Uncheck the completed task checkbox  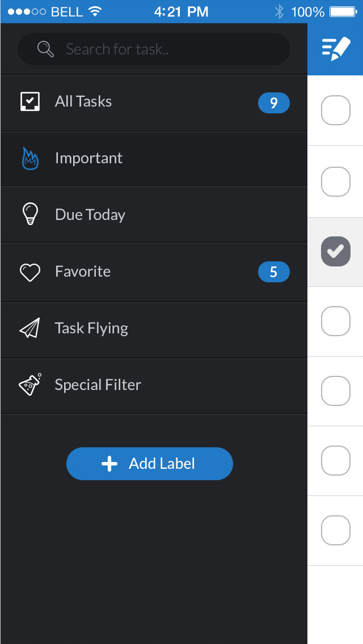tap(335, 251)
